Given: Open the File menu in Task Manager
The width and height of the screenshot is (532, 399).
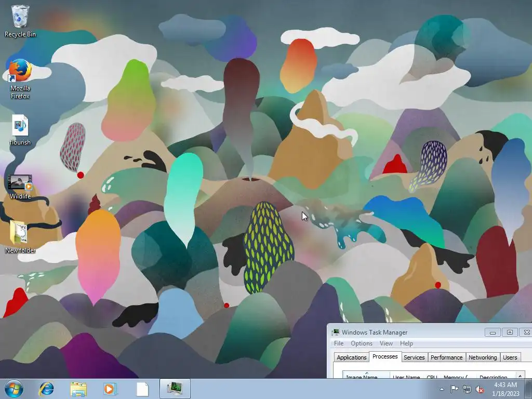Looking at the screenshot, I should 339,343.
